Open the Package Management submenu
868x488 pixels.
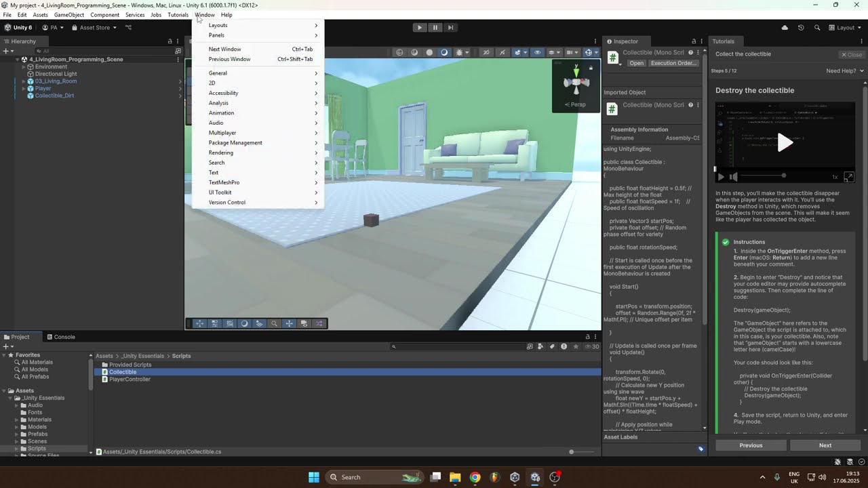click(x=258, y=143)
